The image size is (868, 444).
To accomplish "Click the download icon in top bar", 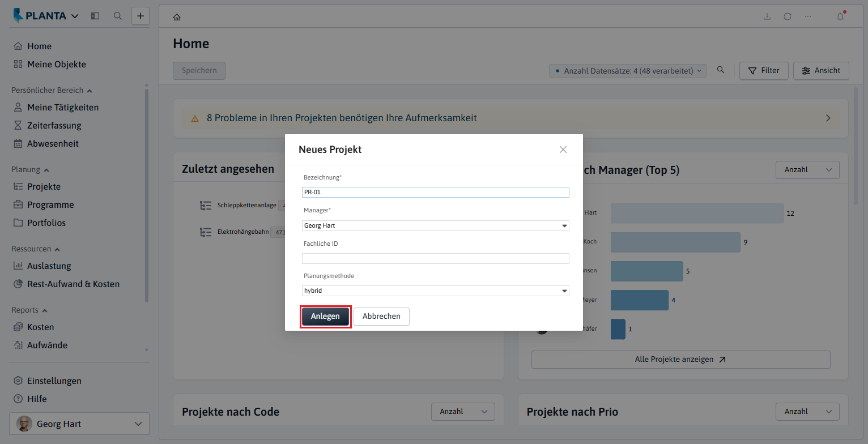I will 767,16.
